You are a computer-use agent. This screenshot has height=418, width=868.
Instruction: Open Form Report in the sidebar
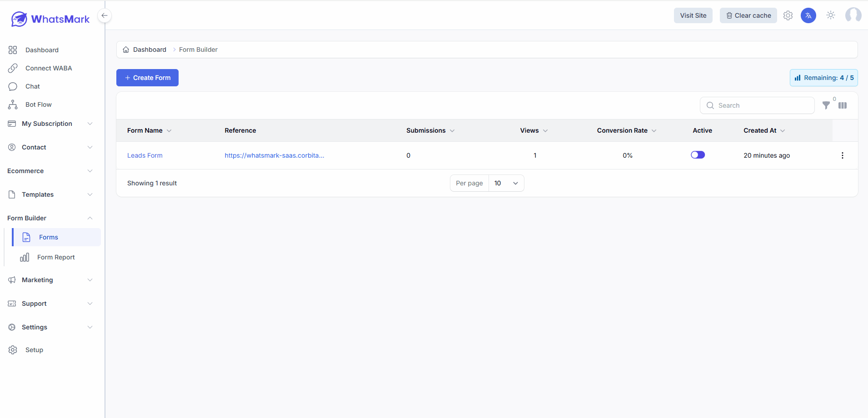pos(56,257)
